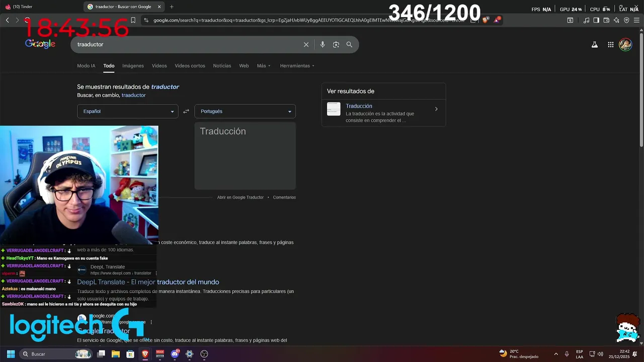Open the browser hamburger menu

pyautogui.click(x=636, y=20)
